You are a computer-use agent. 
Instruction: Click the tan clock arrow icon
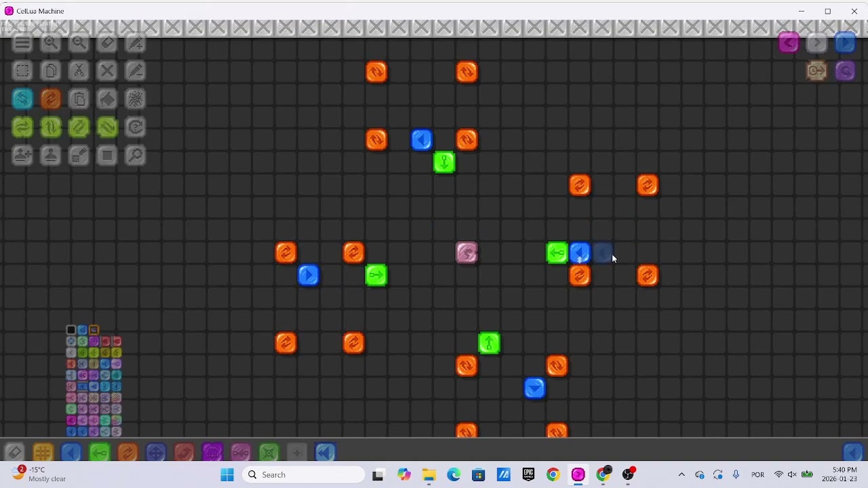817,71
